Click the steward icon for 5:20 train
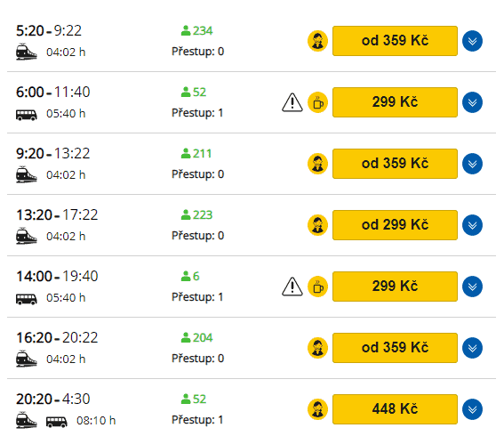504x436 pixels. click(x=317, y=41)
